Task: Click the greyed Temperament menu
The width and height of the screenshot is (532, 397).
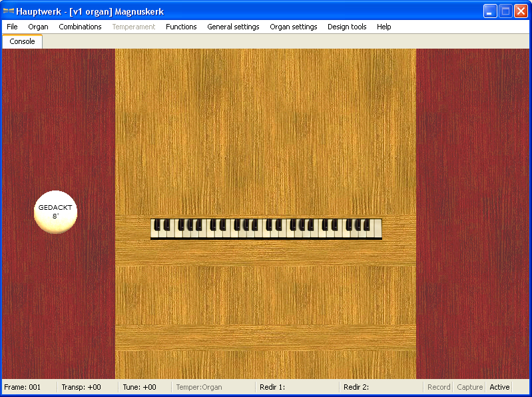Action: point(134,27)
